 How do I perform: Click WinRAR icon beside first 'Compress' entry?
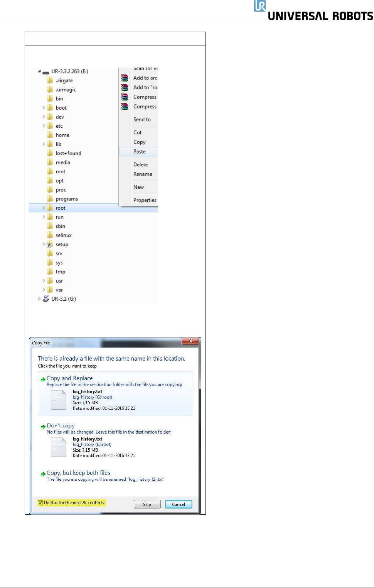124,97
